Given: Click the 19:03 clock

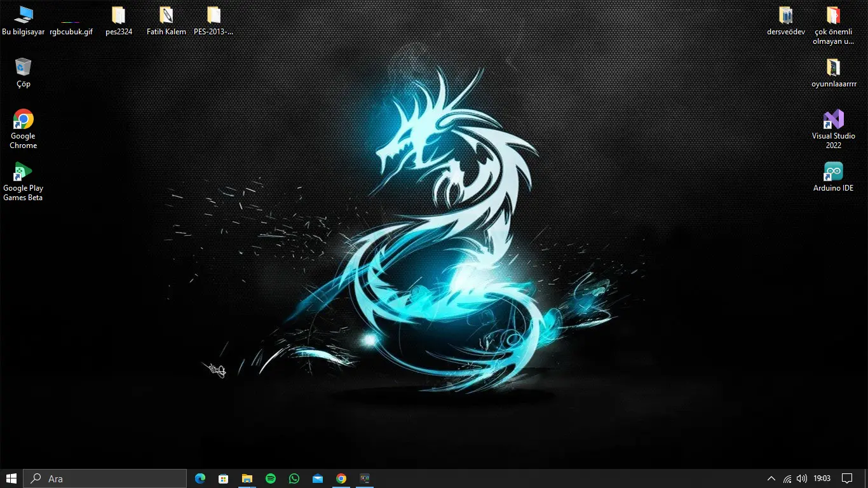Looking at the screenshot, I should pyautogui.click(x=822, y=478).
